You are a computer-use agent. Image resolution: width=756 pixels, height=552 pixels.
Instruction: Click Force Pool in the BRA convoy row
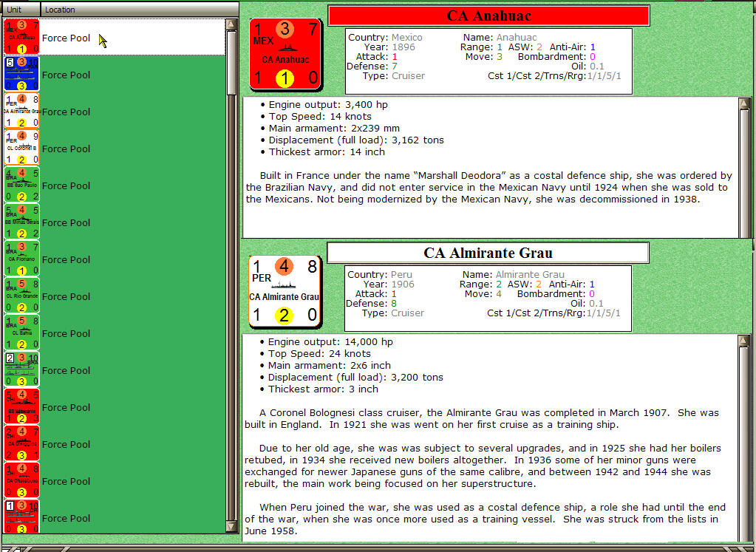click(66, 371)
